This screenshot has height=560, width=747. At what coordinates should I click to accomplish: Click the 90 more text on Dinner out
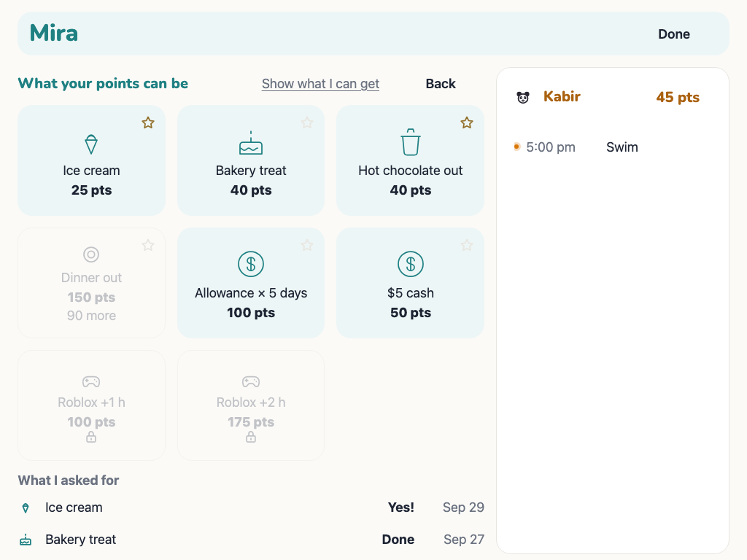pyautogui.click(x=91, y=316)
